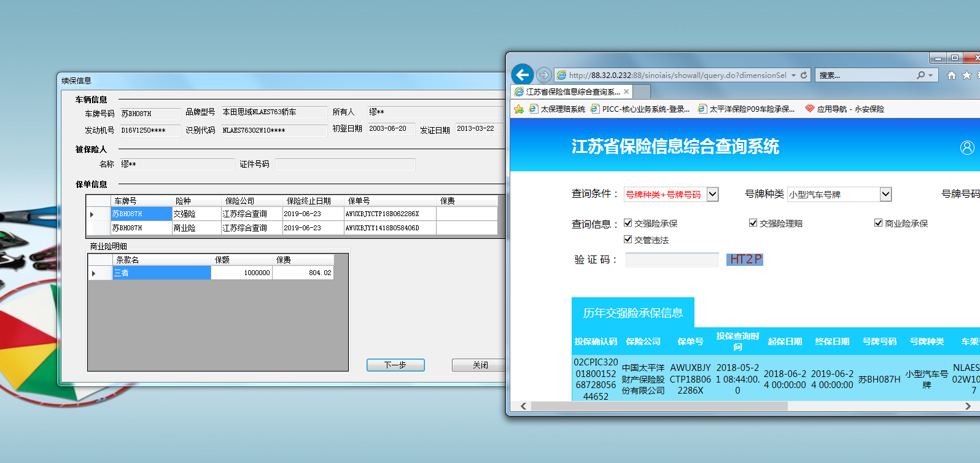Open the browser Home page icon
Screen dimensions: 980x463
click(951, 75)
